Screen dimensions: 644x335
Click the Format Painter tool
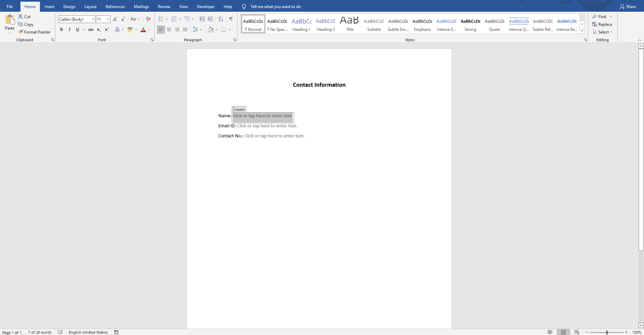(34, 32)
